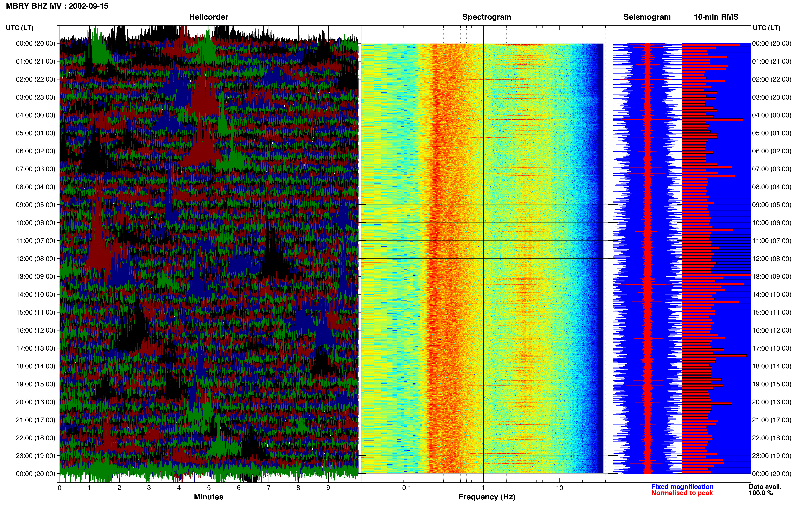Click the left '09:00 (05:00)' time label

36,205
